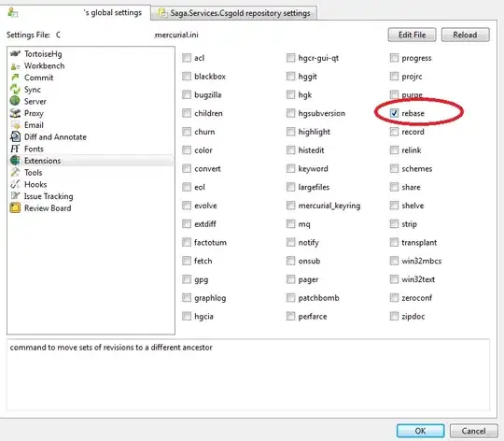Check the bugzilla extension
The width and height of the screenshot is (504, 441).
187,95
